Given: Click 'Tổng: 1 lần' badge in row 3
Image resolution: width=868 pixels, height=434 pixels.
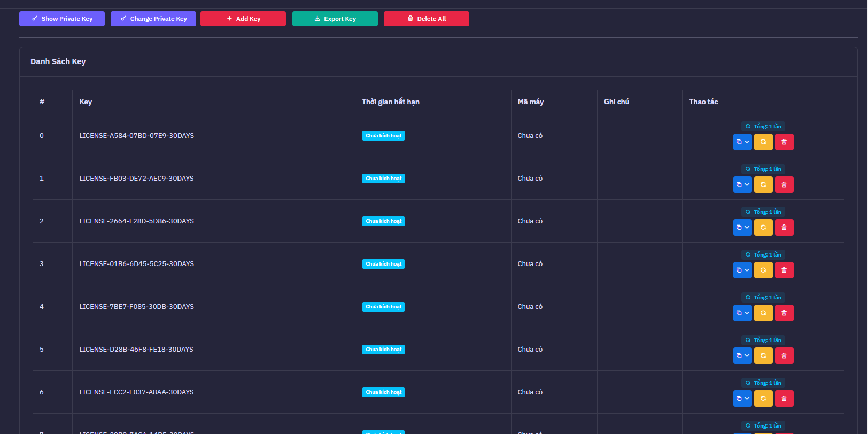Looking at the screenshot, I should click(x=763, y=254).
